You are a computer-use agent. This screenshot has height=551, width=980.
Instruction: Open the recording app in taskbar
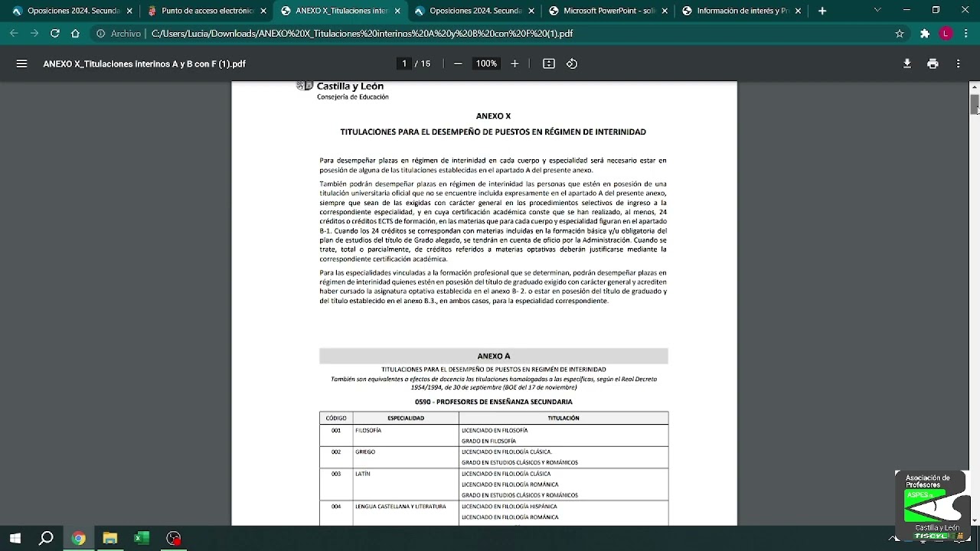pyautogui.click(x=174, y=538)
